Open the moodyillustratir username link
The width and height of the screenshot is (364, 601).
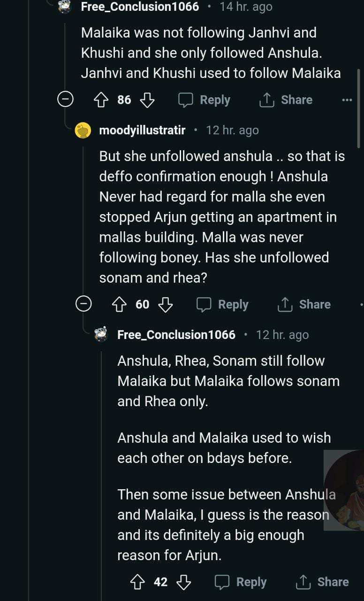tap(142, 130)
